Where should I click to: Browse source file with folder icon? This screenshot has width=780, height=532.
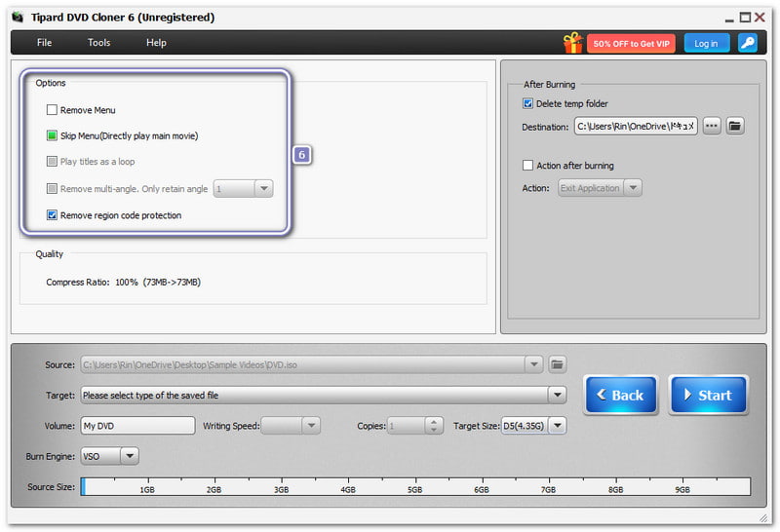point(557,364)
